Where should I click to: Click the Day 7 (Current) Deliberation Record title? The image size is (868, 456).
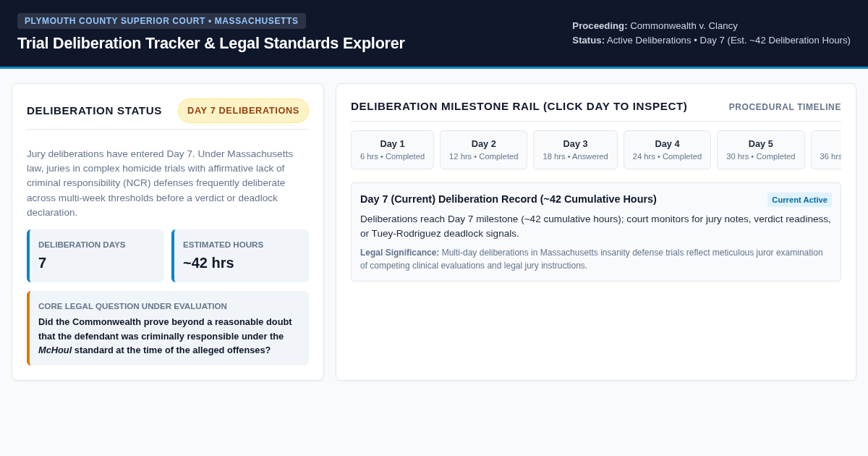[509, 199]
